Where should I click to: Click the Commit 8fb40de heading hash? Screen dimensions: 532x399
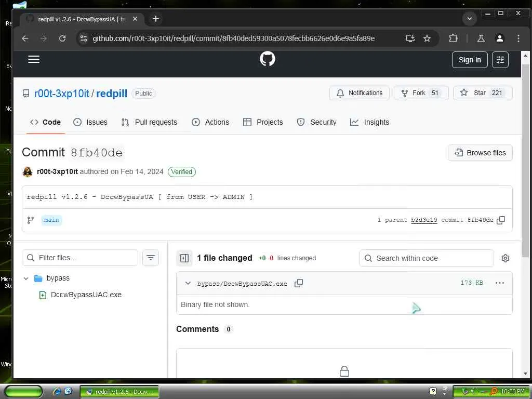(x=96, y=153)
